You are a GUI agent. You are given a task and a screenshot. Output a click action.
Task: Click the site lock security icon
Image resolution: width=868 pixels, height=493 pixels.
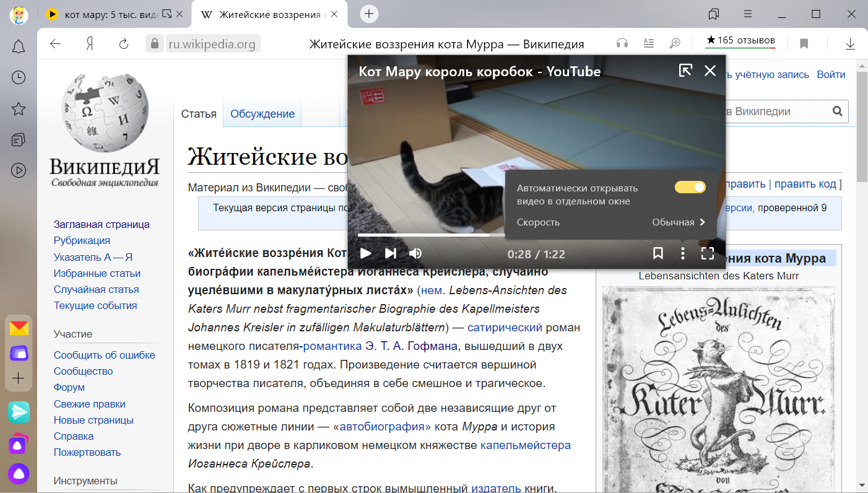155,43
